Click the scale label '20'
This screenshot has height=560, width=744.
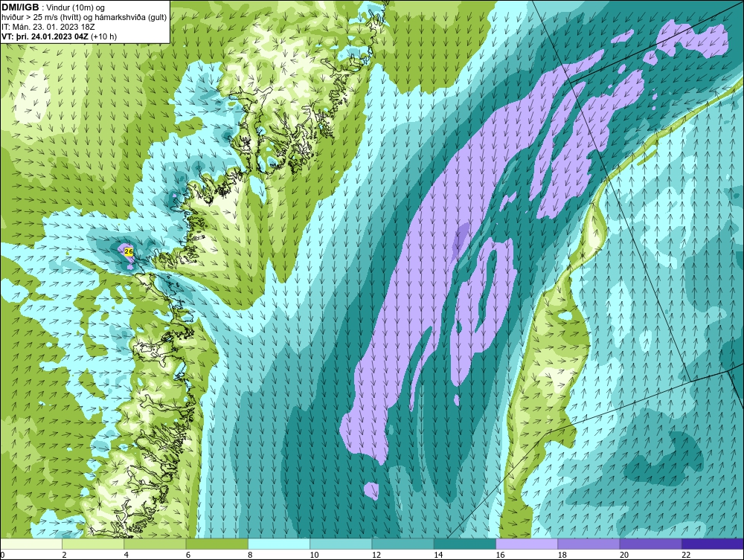tap(624, 555)
